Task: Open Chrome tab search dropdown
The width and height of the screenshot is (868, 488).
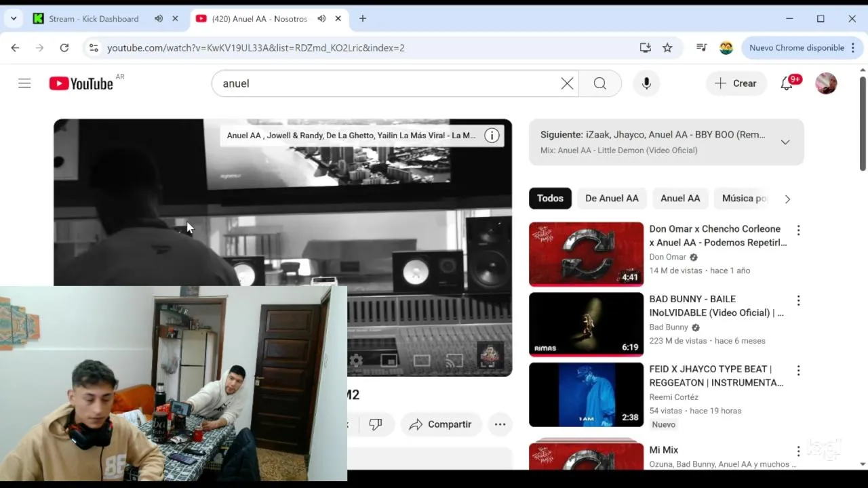Action: tap(14, 18)
